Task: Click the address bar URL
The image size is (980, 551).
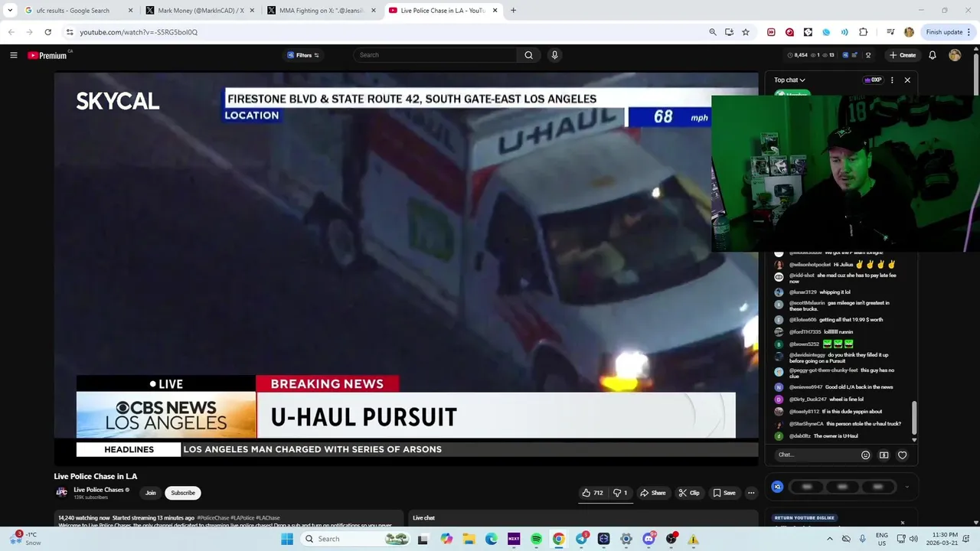Action: click(139, 32)
